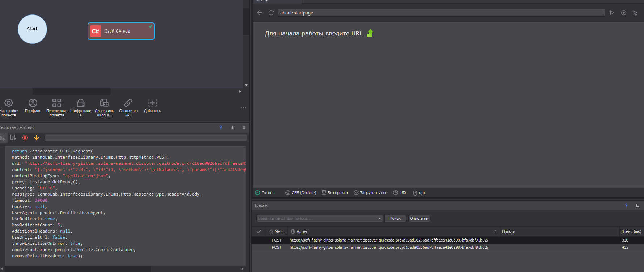Image resolution: width=644 pixels, height=272 pixels.
Task: Open Директивы using code-file icon
Action: pyautogui.click(x=104, y=103)
